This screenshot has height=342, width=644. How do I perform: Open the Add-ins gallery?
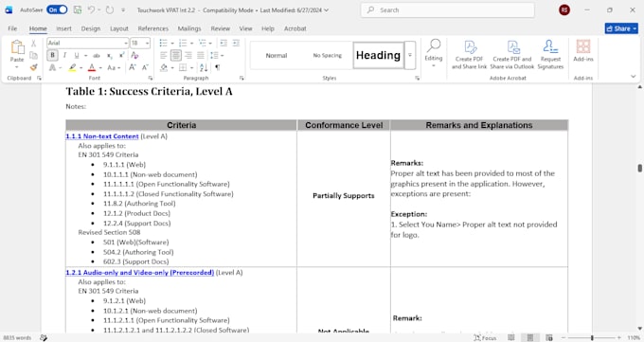(583, 50)
